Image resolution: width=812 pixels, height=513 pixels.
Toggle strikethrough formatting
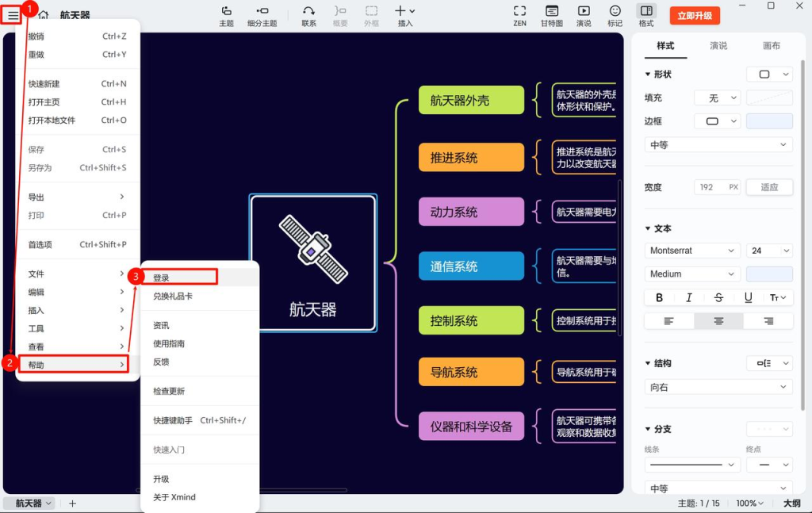click(718, 297)
